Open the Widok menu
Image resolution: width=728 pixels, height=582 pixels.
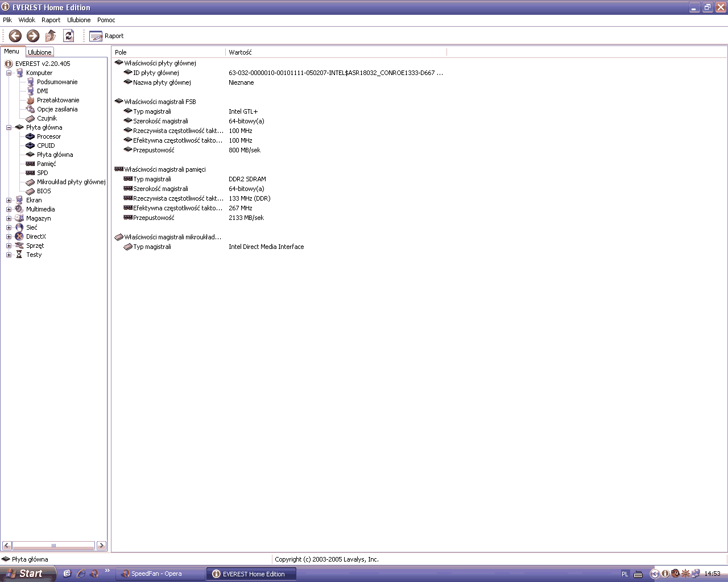tap(27, 20)
